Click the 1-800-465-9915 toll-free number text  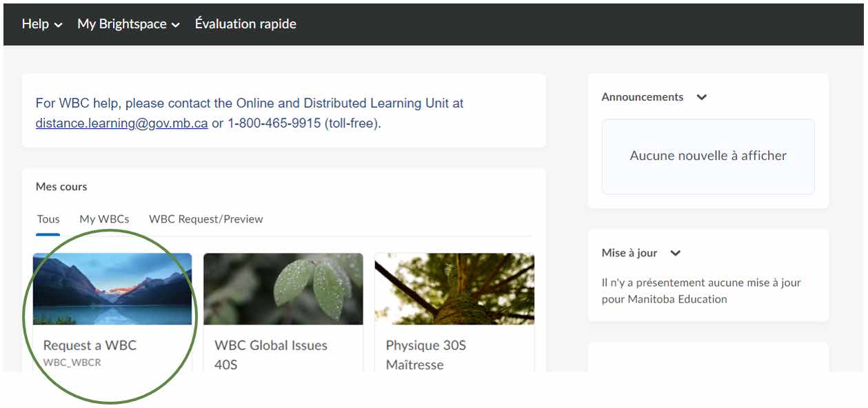click(x=274, y=124)
